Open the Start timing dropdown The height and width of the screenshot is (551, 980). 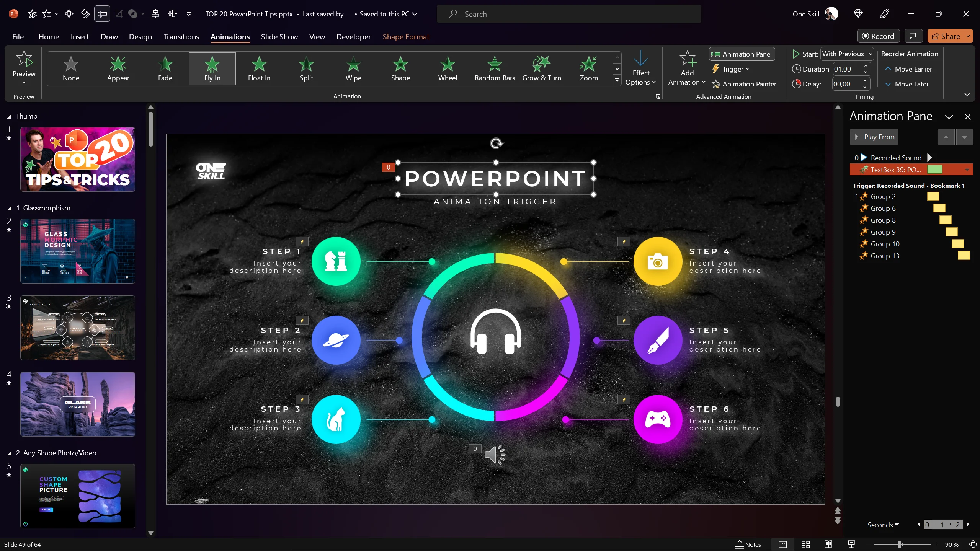coord(870,54)
